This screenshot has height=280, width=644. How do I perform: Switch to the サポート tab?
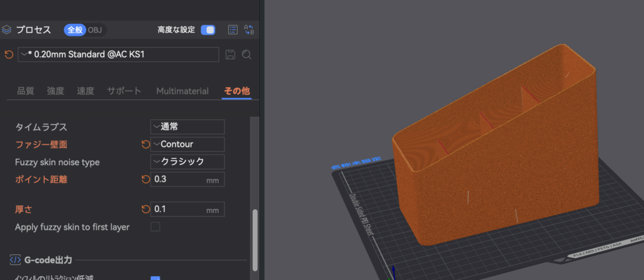coord(124,91)
